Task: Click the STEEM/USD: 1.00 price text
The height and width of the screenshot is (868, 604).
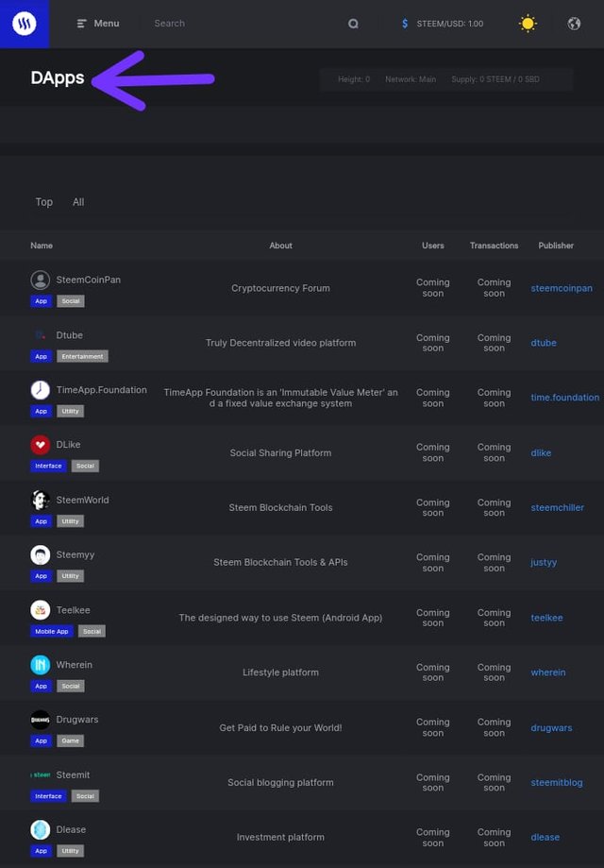Action: tap(450, 24)
